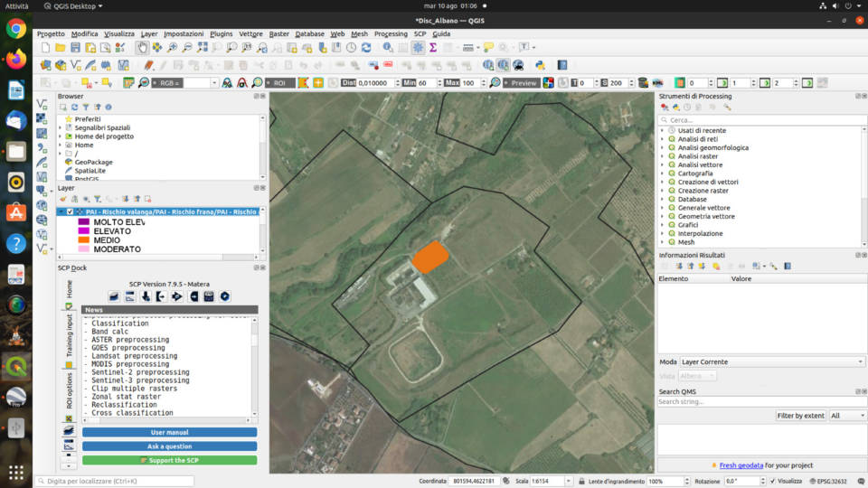
Task: Open the filter legend icon in Layer panel
Action: (x=97, y=199)
